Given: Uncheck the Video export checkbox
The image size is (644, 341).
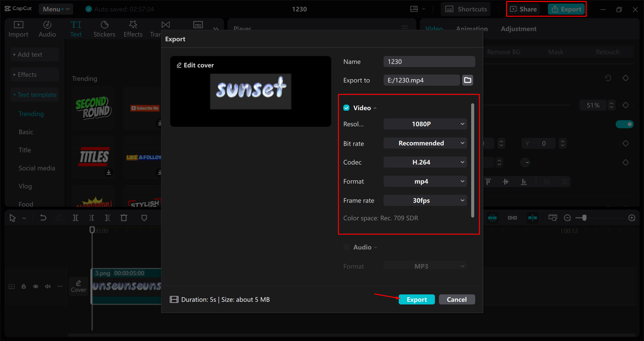Looking at the screenshot, I should point(346,108).
